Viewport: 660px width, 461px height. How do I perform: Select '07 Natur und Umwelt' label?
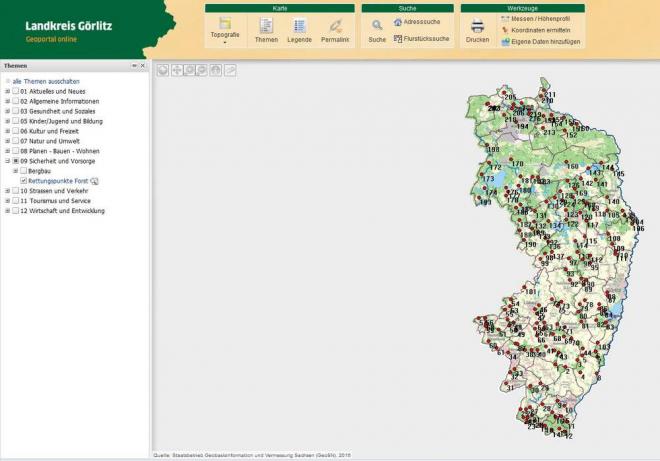click(x=50, y=141)
